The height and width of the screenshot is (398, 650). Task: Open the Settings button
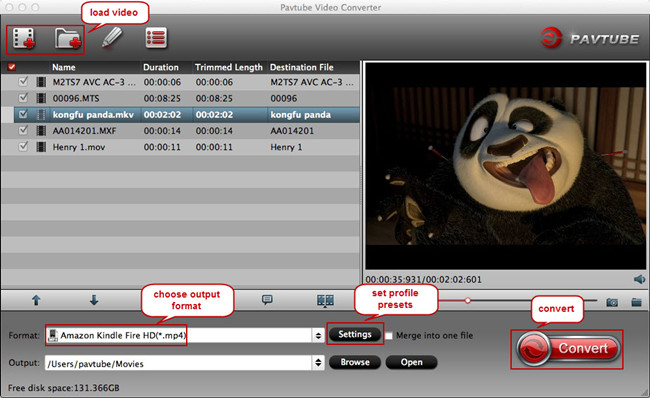pyautogui.click(x=355, y=334)
